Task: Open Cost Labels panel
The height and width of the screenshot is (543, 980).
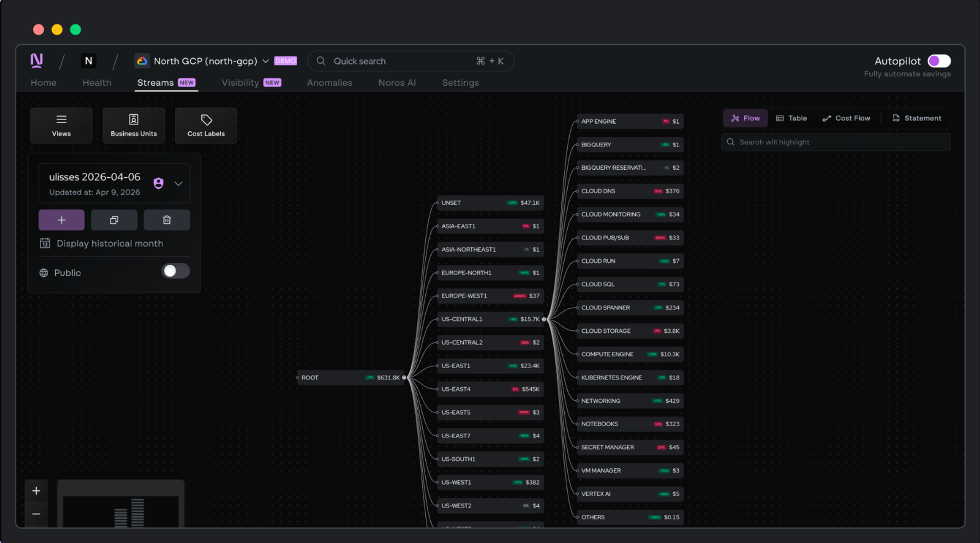Action: (206, 126)
